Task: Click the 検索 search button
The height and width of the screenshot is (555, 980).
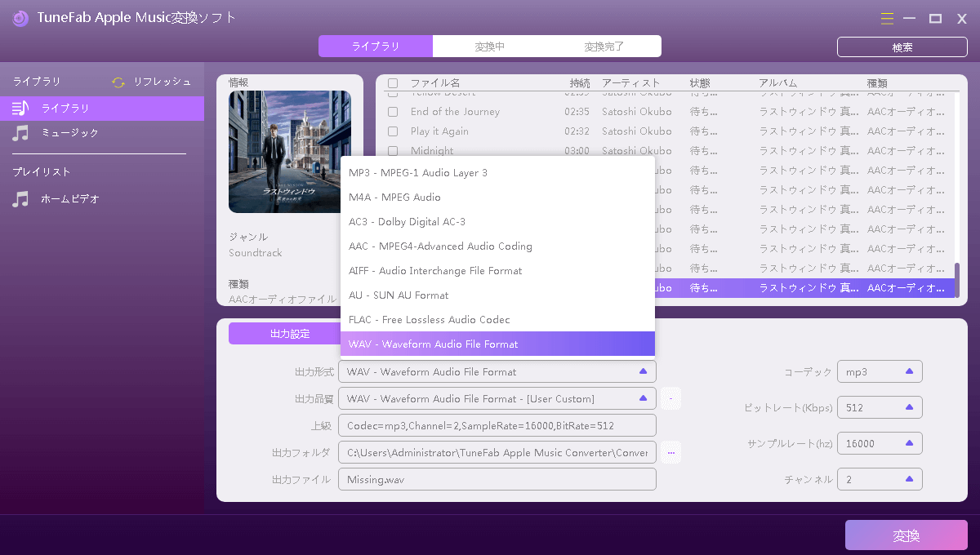Action: (x=902, y=47)
